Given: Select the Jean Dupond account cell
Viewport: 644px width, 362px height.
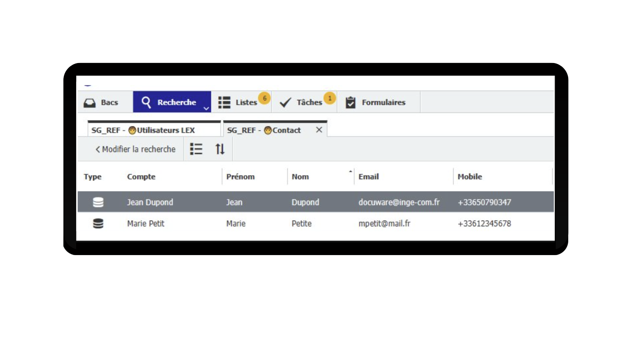Looking at the screenshot, I should coord(150,202).
